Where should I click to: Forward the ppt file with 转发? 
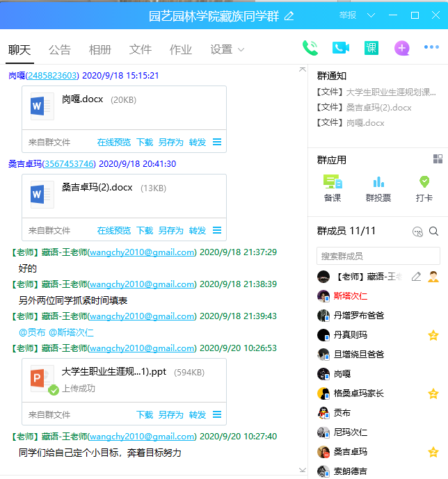(x=198, y=415)
